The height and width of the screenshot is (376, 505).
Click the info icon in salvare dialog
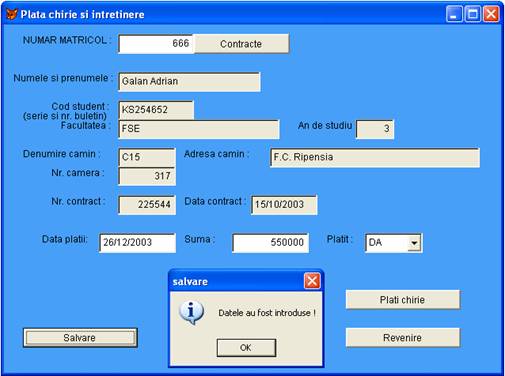191,313
